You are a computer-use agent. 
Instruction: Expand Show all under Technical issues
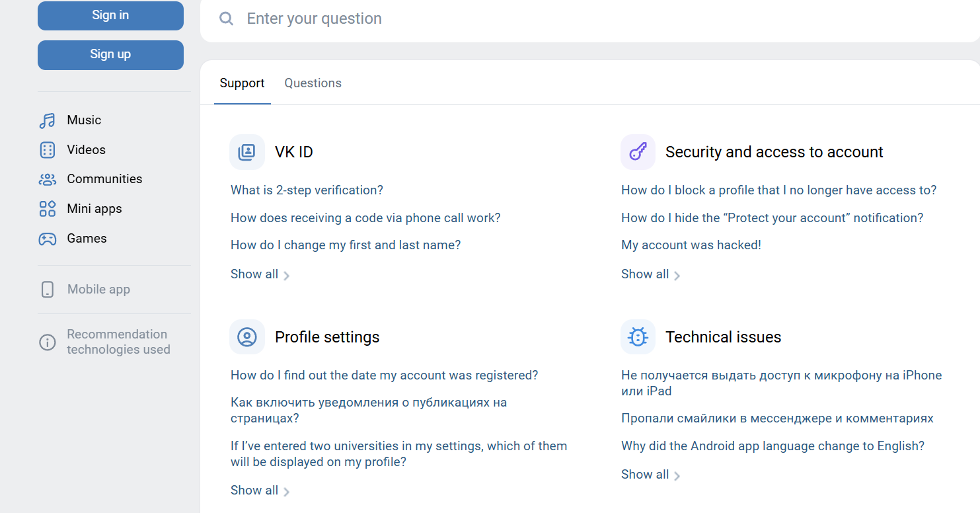click(x=650, y=475)
